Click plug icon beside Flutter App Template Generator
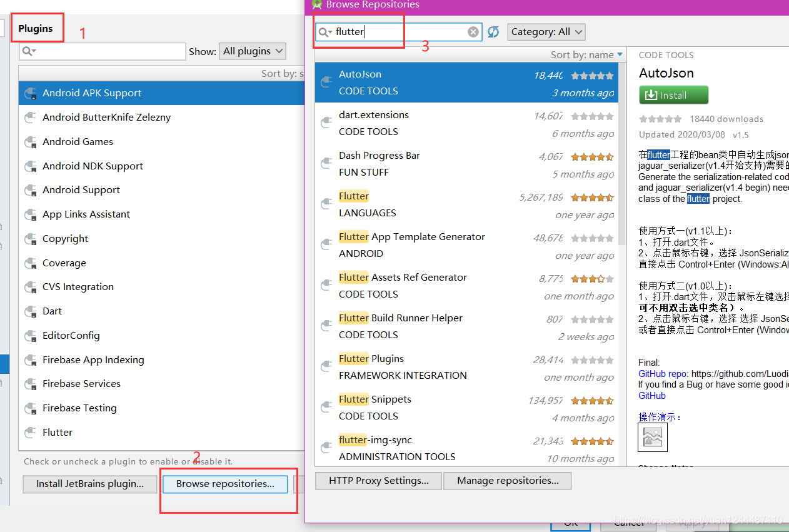The width and height of the screenshot is (789, 532). click(x=326, y=244)
